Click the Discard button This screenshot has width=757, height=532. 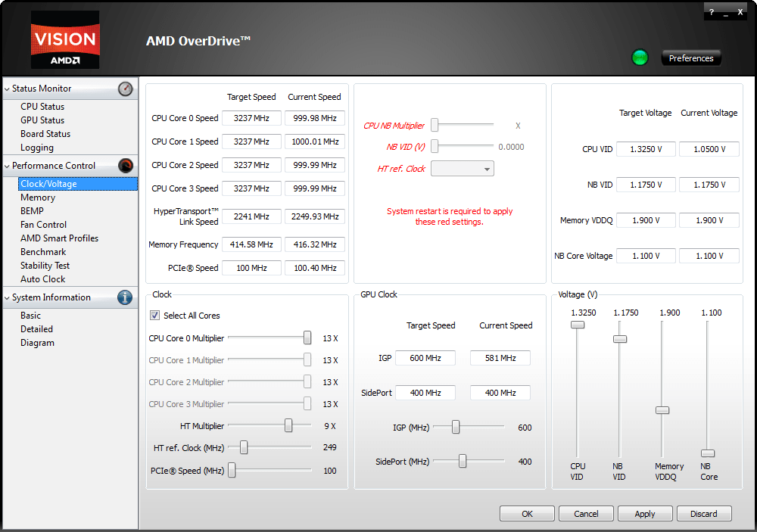(x=704, y=514)
